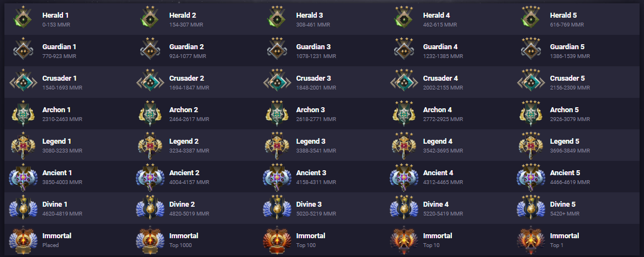
Task: Select the Crusader 2 emblem icon
Action: [147, 81]
